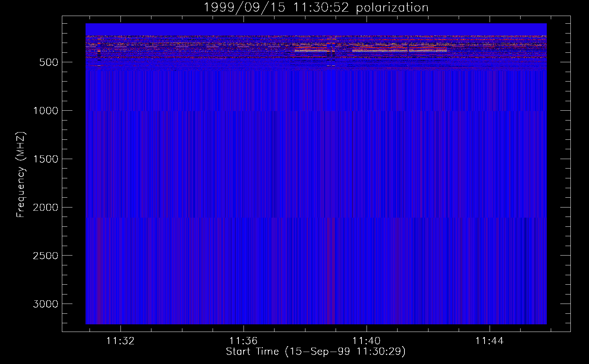Click the 3000 frequency tick label
The width and height of the screenshot is (589, 364).
pyautogui.click(x=46, y=304)
